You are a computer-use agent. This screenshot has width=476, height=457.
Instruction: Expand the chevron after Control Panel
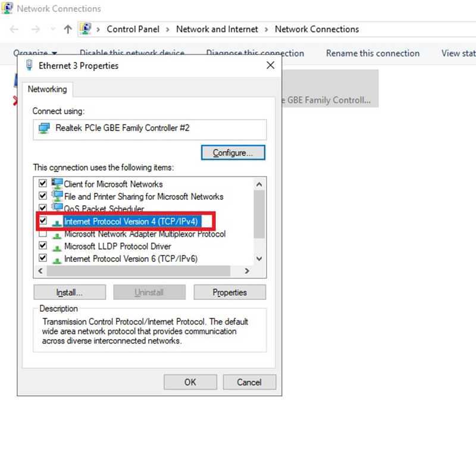coord(168,29)
